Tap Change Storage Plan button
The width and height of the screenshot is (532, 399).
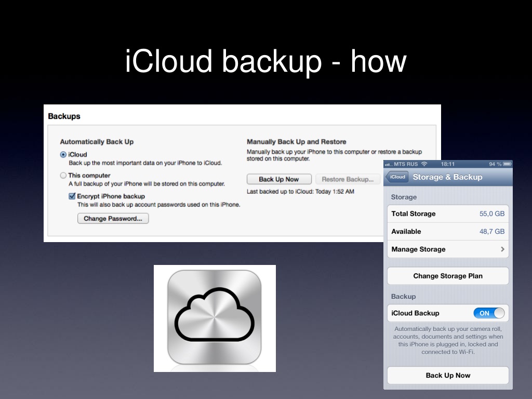pyautogui.click(x=448, y=276)
